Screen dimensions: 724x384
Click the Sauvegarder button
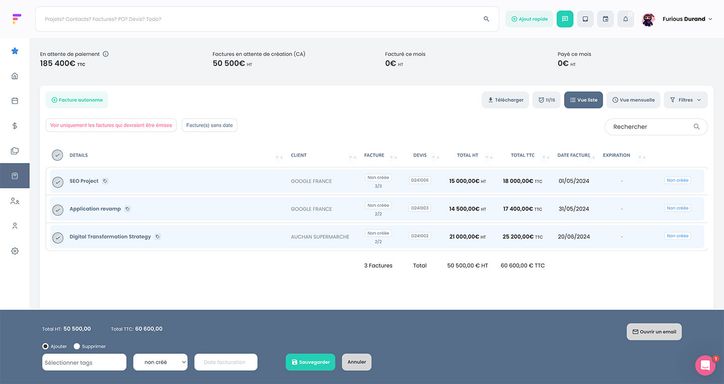click(310, 362)
